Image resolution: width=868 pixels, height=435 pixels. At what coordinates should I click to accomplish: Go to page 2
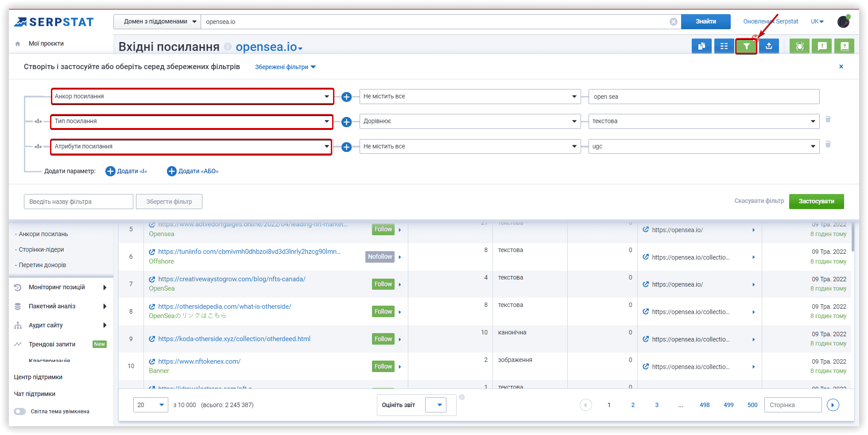[x=633, y=405]
